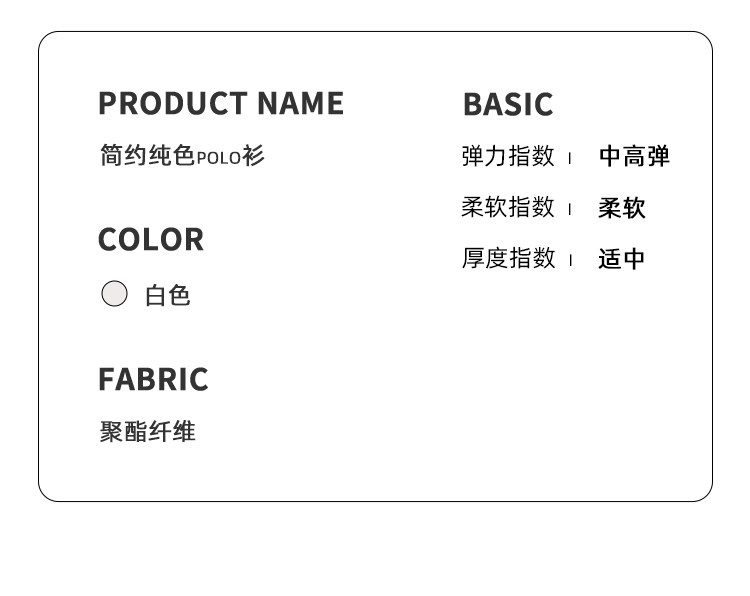Click the word NAME in the heading
The height and width of the screenshot is (596, 750).
point(300,104)
